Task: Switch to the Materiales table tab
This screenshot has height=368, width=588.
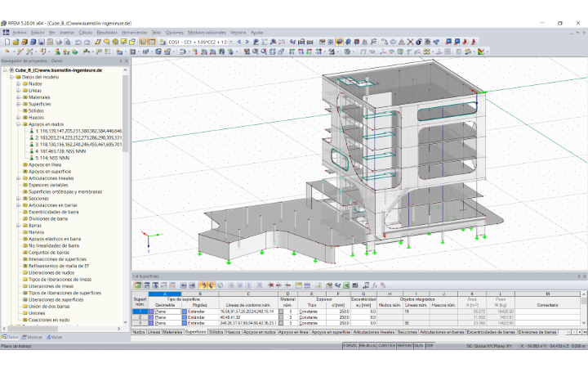Action: pyautogui.click(x=172, y=332)
